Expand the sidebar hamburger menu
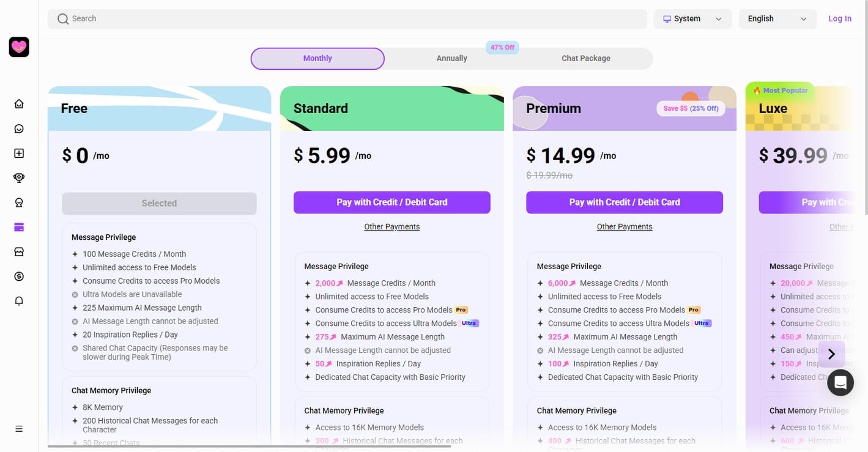 [x=19, y=429]
